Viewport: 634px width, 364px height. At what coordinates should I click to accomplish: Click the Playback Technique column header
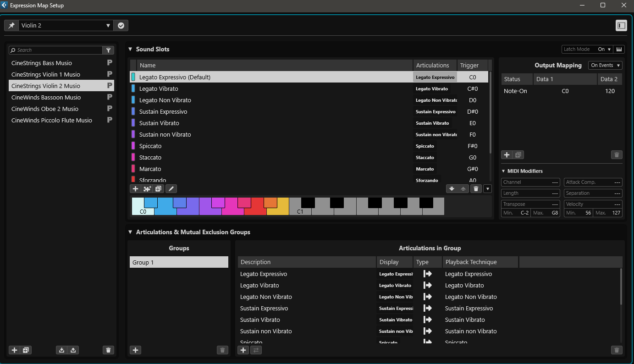pyautogui.click(x=480, y=262)
